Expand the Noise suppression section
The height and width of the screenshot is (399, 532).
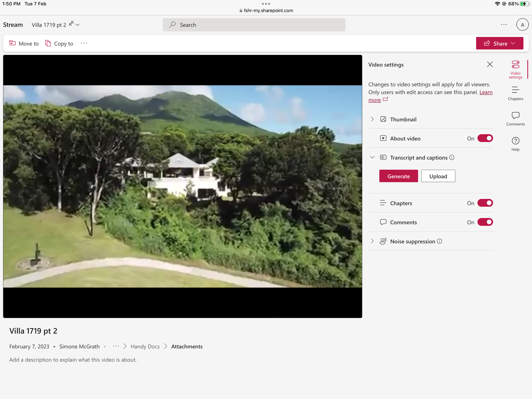[x=372, y=241]
